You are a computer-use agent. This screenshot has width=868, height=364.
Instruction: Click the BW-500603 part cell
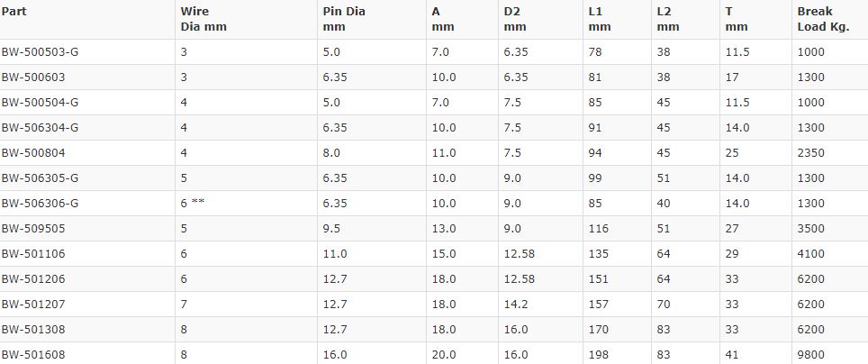tap(33, 77)
